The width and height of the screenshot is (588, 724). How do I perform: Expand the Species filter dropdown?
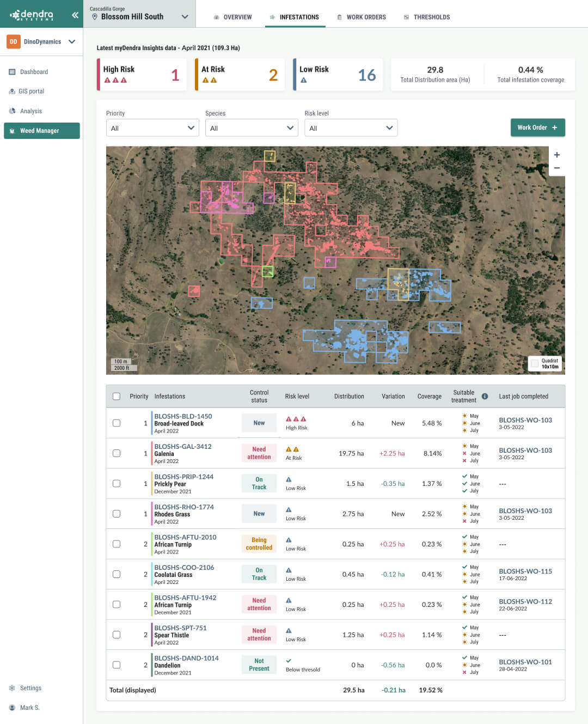[252, 127]
